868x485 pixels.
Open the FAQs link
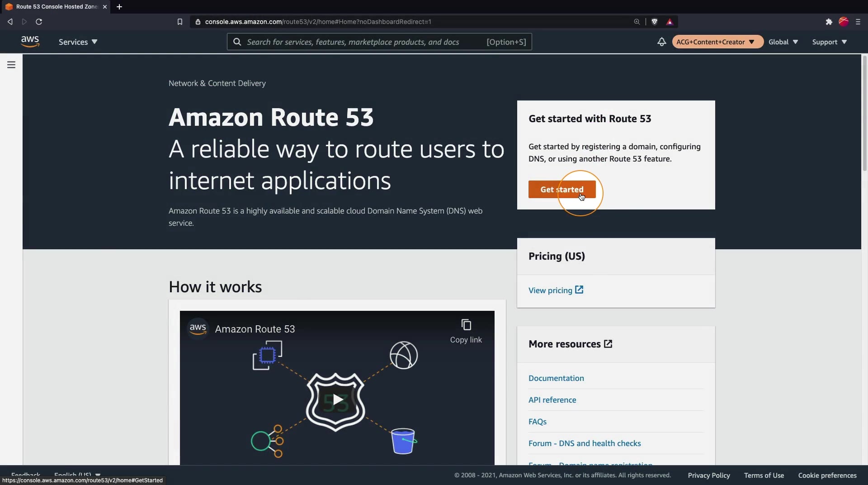[538, 422]
